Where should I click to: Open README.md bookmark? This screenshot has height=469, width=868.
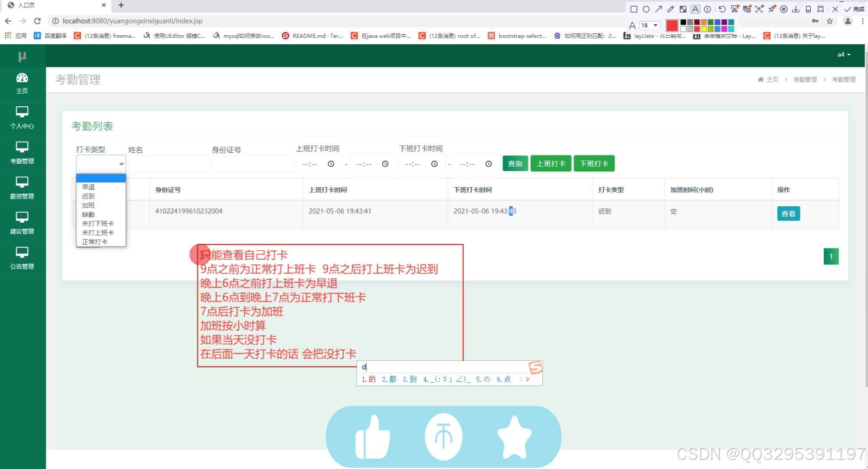312,36
